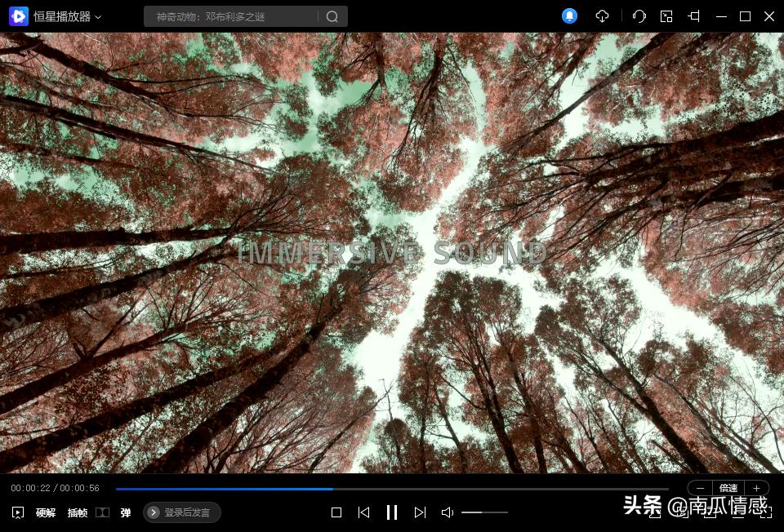This screenshot has height=532, width=784.
Task: Click the search field with 神奇动物 text
Action: click(229, 16)
